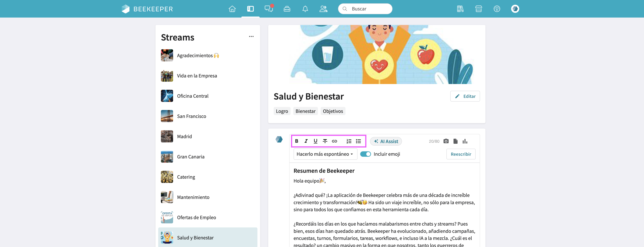Select the Objetivos tag
The image size is (644, 247).
point(333,111)
